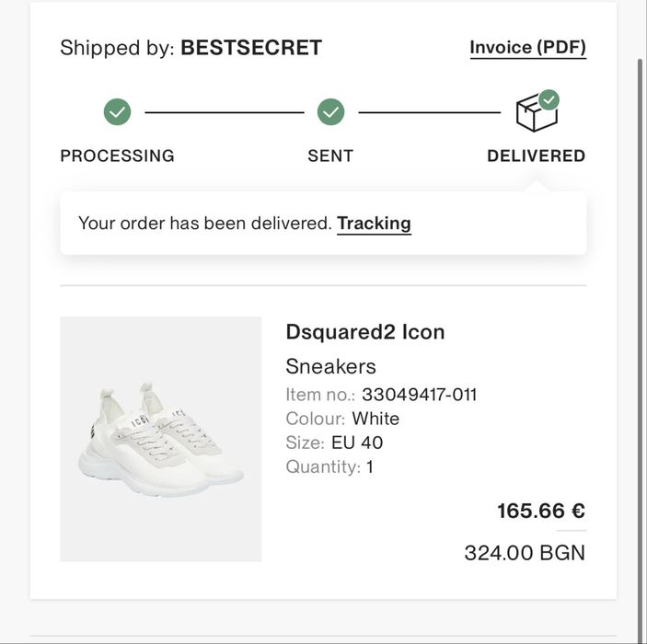Click the item number 33049417-011
The height and width of the screenshot is (644, 647).
(420, 395)
